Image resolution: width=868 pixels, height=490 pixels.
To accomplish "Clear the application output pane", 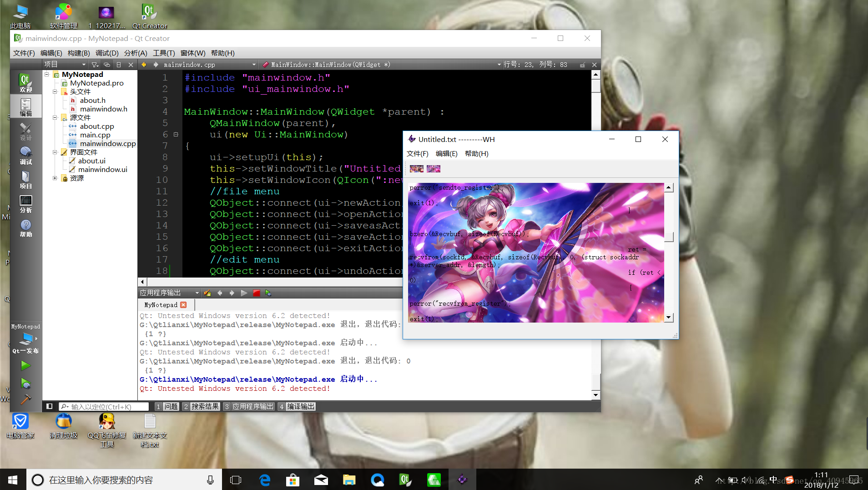I will point(207,293).
